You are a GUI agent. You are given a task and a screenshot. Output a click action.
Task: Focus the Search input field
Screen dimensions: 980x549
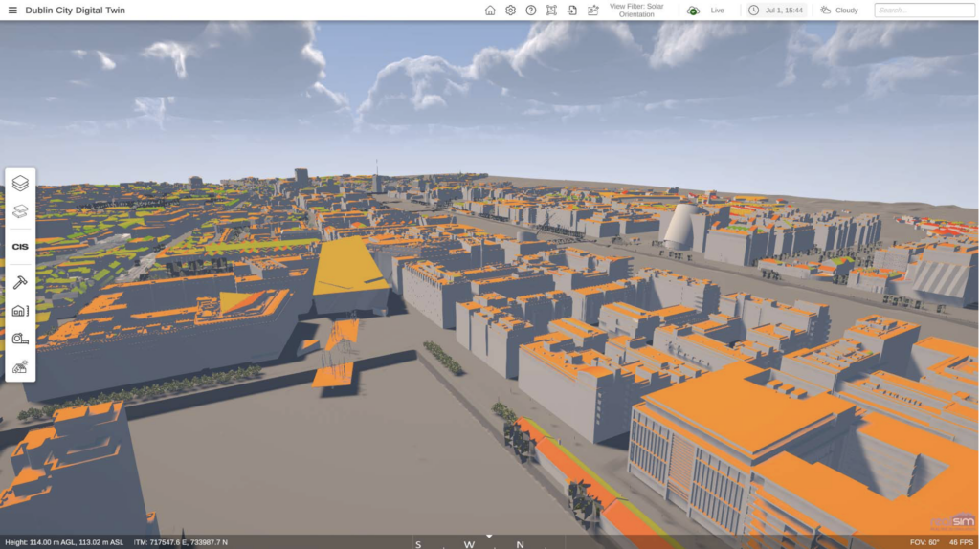click(924, 10)
